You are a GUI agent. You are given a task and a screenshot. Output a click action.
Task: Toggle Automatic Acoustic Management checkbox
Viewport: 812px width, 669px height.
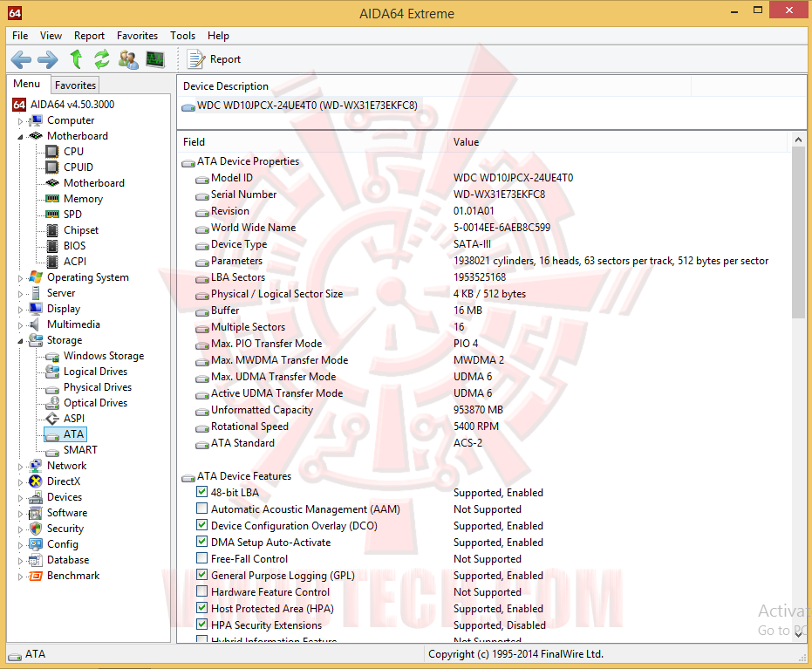click(x=202, y=509)
